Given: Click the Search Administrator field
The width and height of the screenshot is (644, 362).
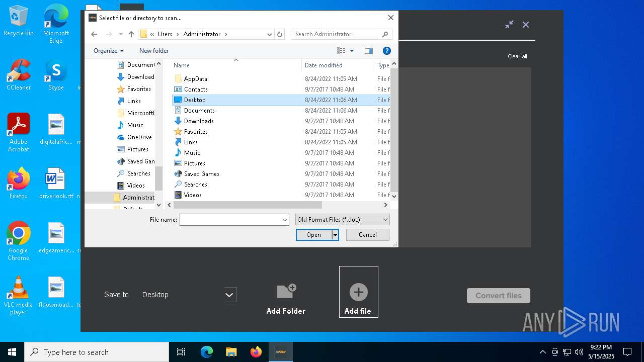Looking at the screenshot, I should pos(336,34).
